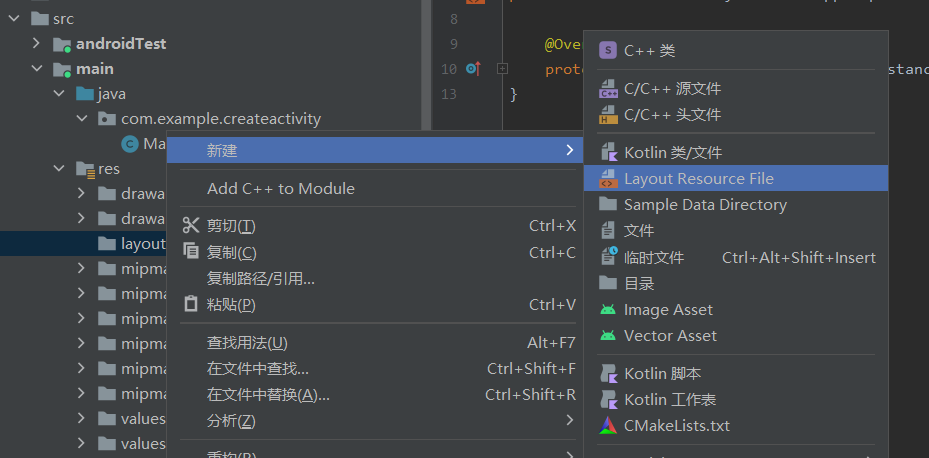
Task: Click the paste clipboard icon
Action: (x=191, y=304)
